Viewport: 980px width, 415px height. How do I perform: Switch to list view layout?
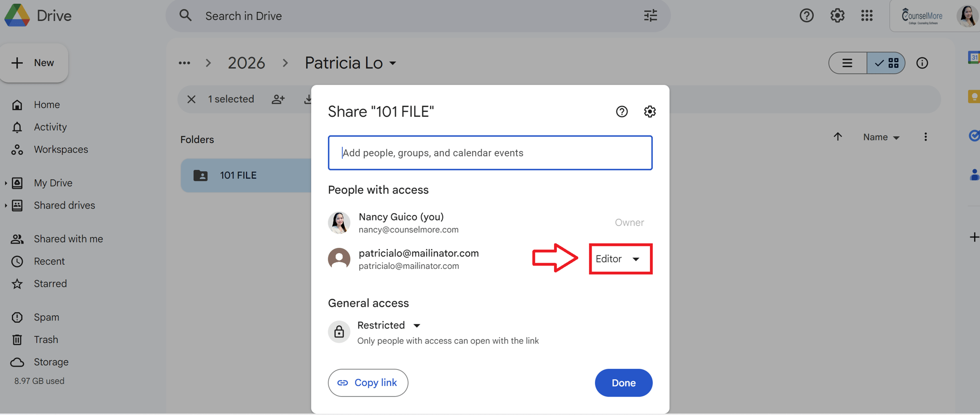click(x=848, y=63)
